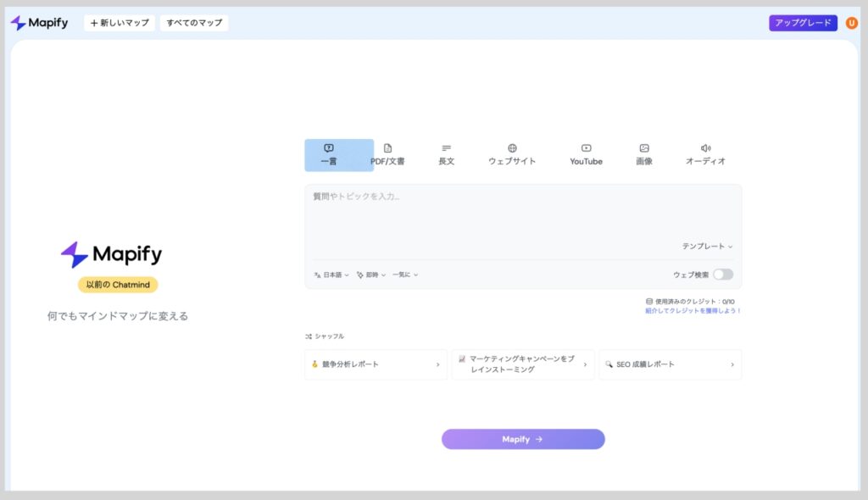
Task: Expand the 一気に generation dropdown
Action: 405,275
